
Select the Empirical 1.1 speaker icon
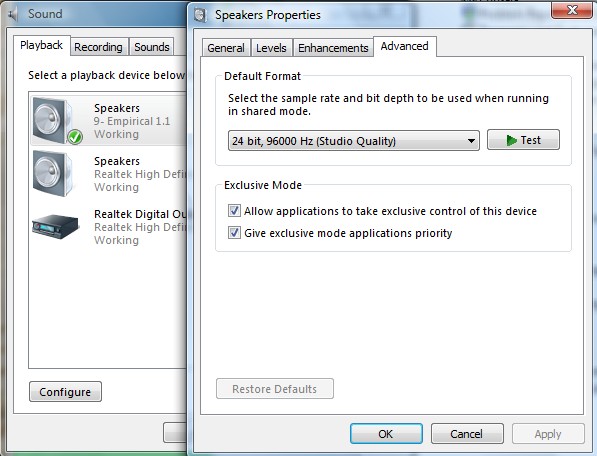point(53,120)
